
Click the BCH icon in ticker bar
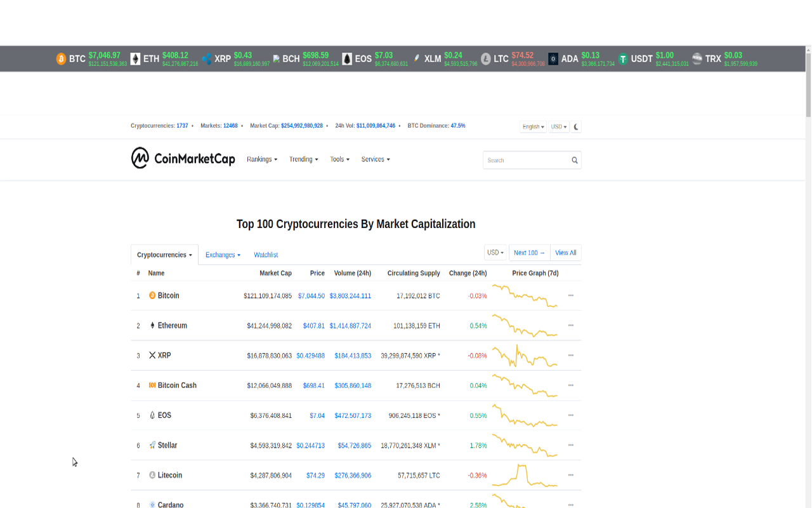pos(277,59)
